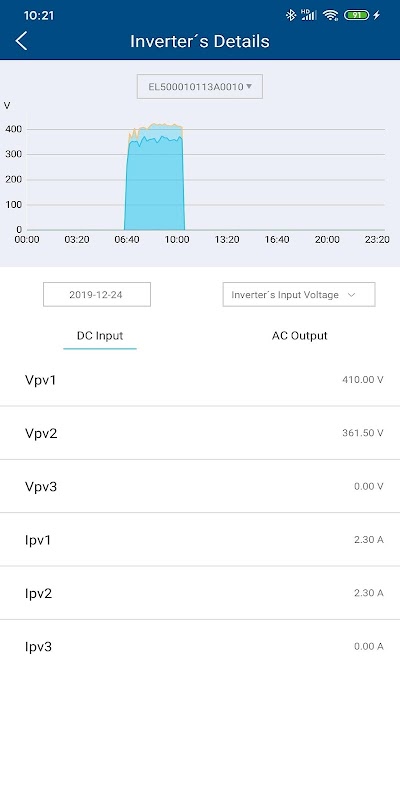
Task: Select the Vpv3 row
Action: coord(200,486)
